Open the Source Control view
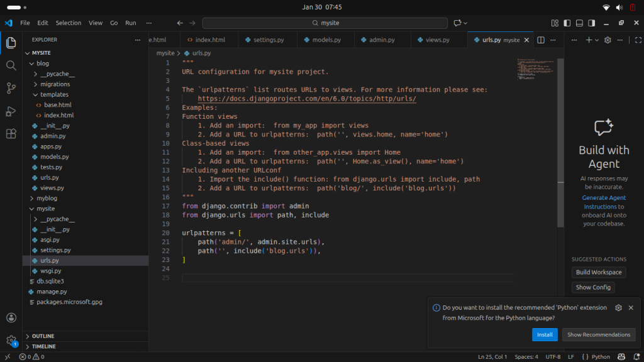Screen dimensions: 644x362 point(11,88)
